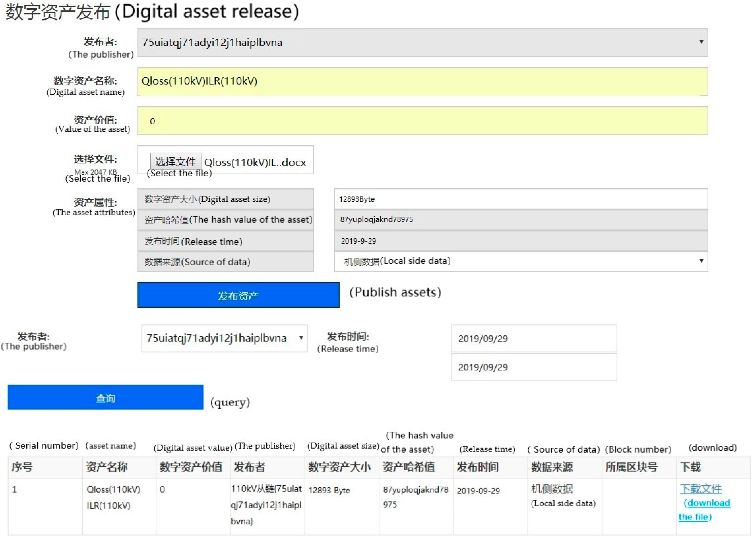Image resolution: width=756 pixels, height=540 pixels.
Task: Click the 下载文件 download link
Action: 700,489
